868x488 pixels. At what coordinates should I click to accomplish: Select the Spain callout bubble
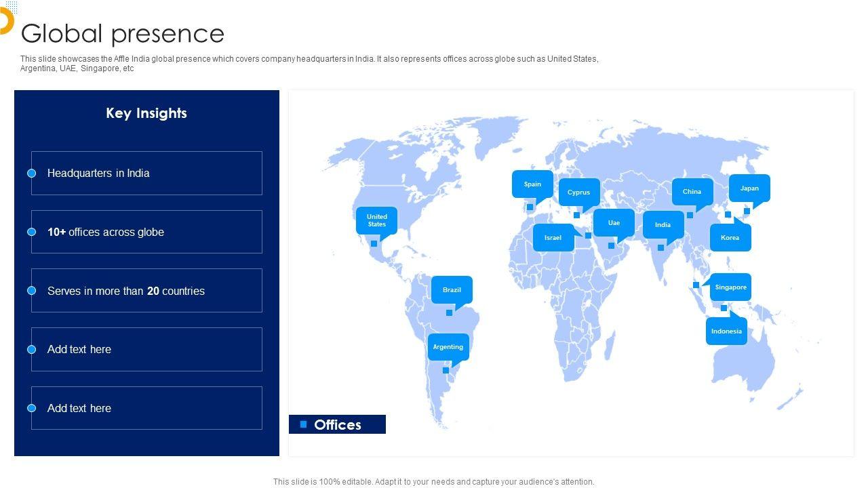[532, 184]
